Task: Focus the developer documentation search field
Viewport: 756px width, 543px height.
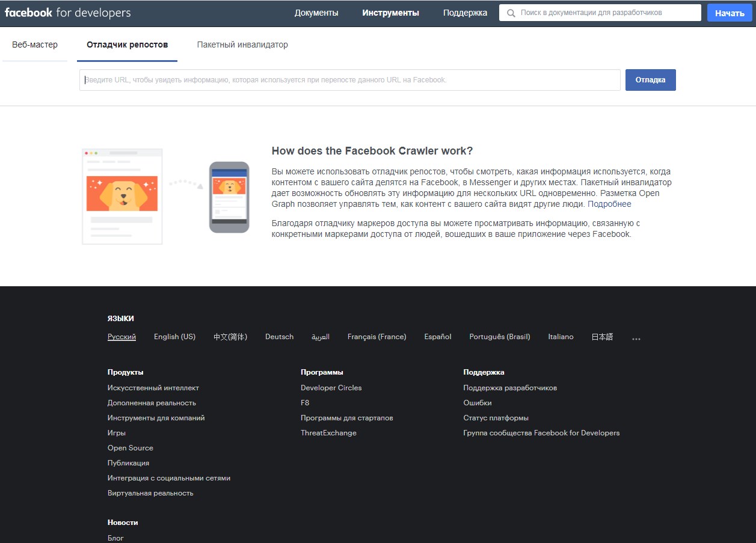Action: coord(600,13)
